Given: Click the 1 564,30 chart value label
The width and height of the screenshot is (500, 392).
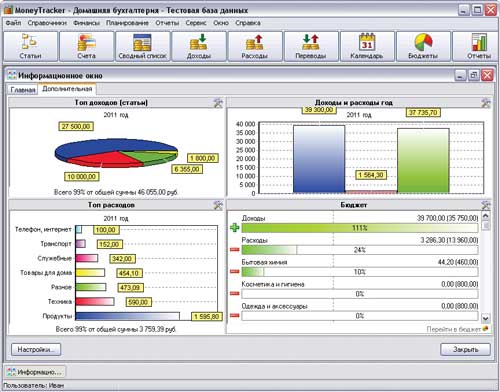Looking at the screenshot, I should [x=371, y=175].
